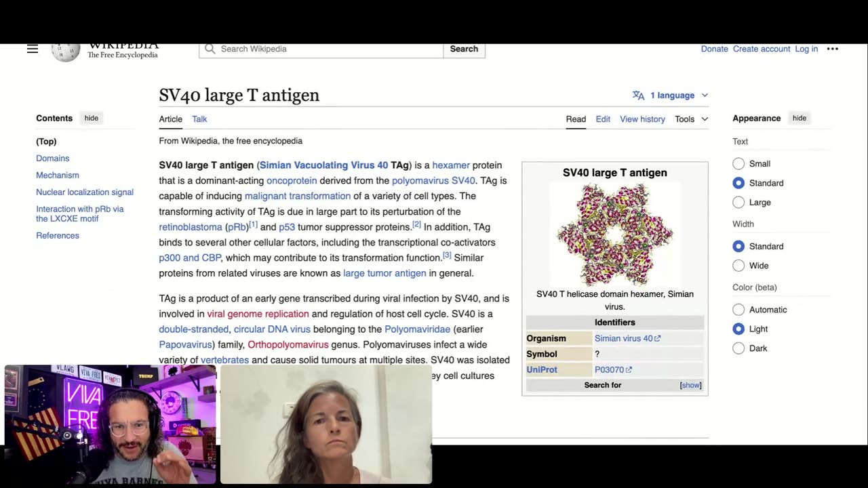Hide the Appearance panel

click(x=800, y=118)
